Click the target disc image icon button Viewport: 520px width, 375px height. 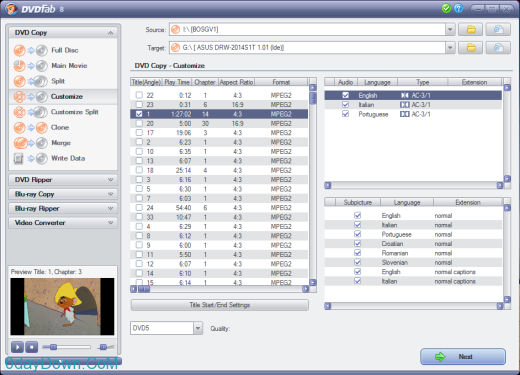[x=498, y=48]
